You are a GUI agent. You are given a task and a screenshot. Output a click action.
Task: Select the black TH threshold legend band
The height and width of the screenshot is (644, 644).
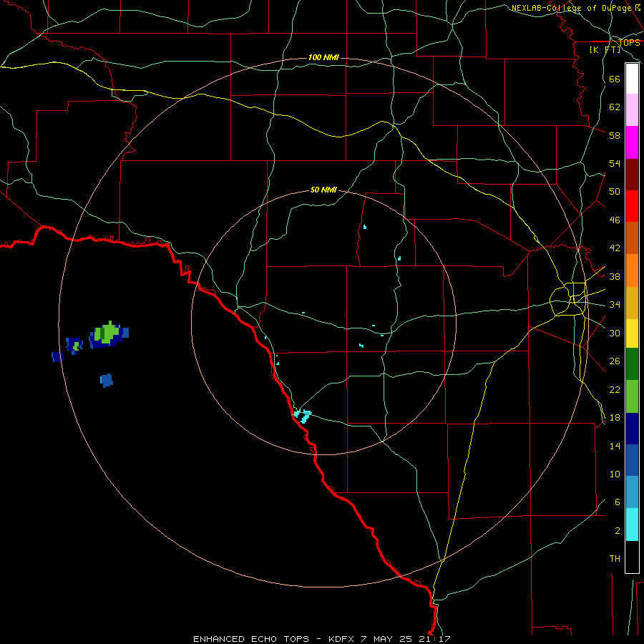pyautogui.click(x=632, y=557)
